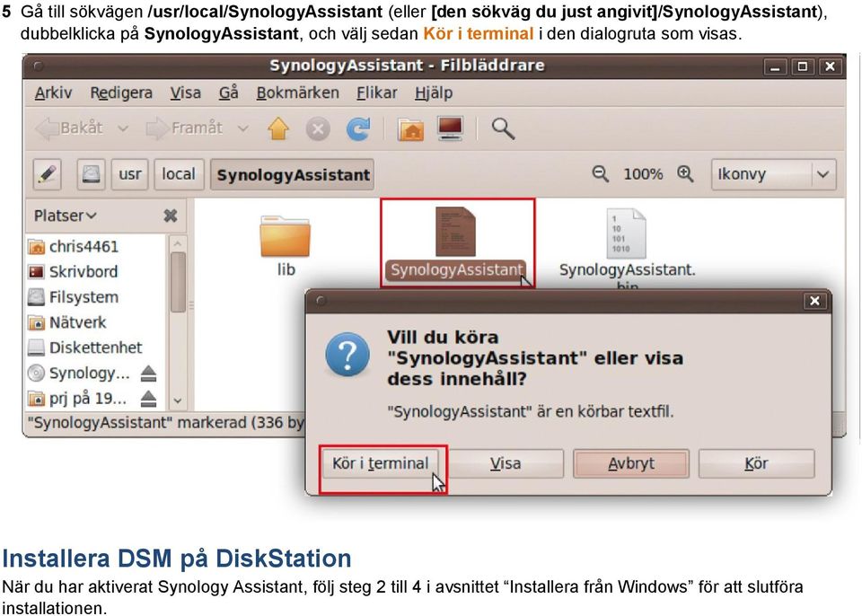Open the Hjälp menu

434,93
